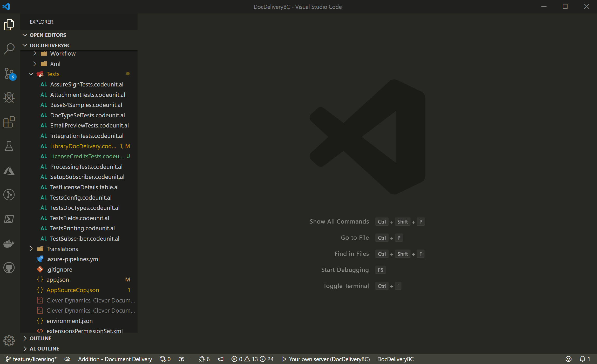
Task: Open the Azure view icon
Action: [x=9, y=171]
